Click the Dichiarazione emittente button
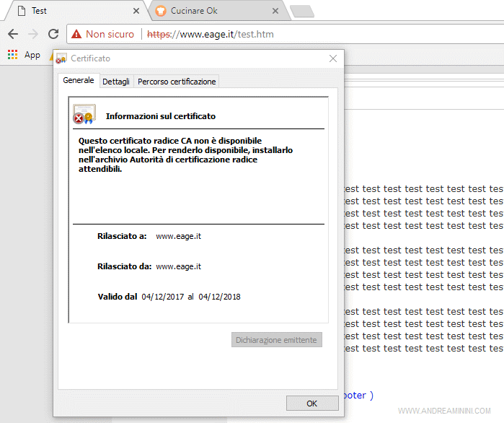This screenshot has width=504, height=423. coord(277,340)
